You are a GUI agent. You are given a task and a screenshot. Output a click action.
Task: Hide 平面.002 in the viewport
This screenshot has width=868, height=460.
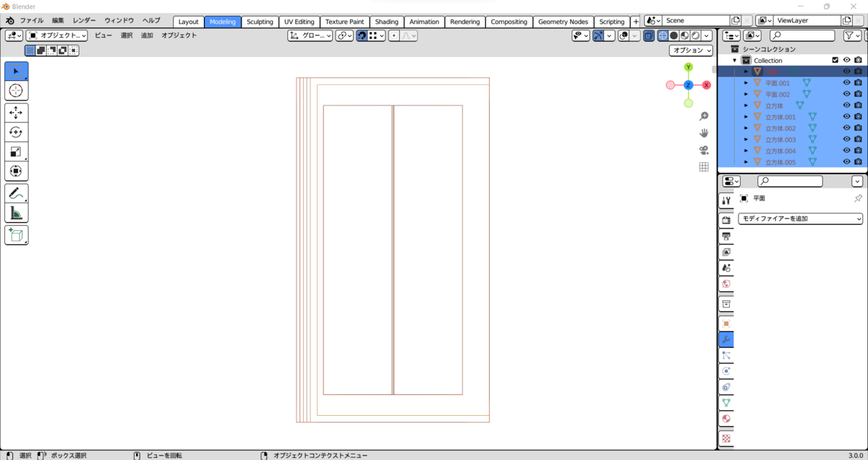(847, 94)
